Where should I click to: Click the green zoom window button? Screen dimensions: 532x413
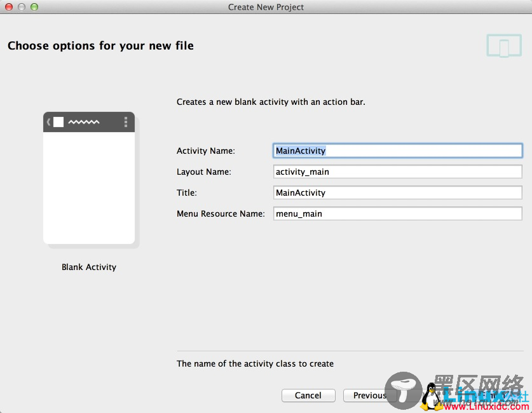[x=34, y=7]
